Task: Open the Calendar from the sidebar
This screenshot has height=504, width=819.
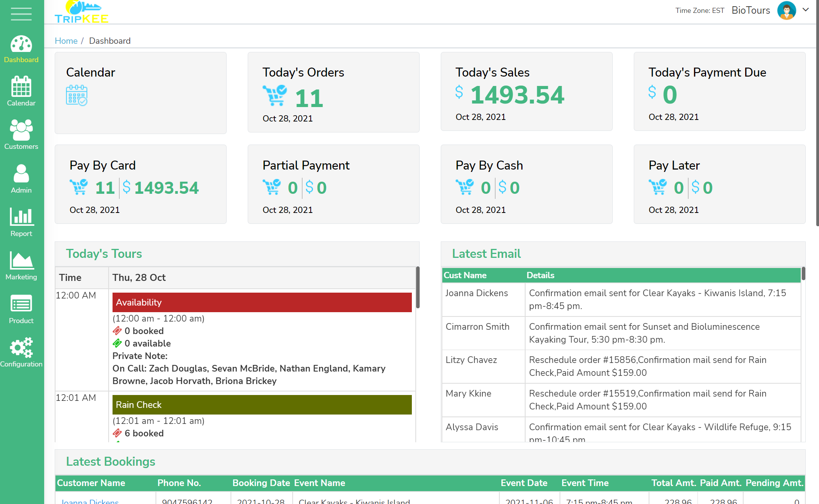Action: pos(21,91)
